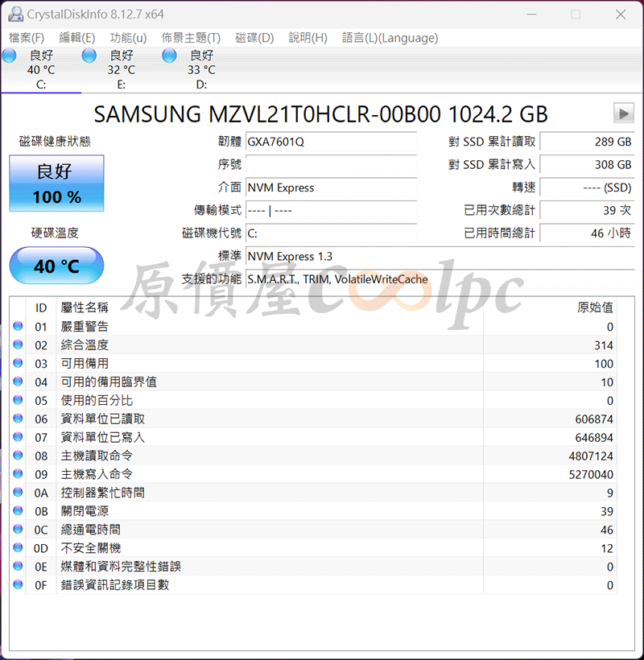Click the status dot for 控制器繁忙時間 row

click(18, 493)
